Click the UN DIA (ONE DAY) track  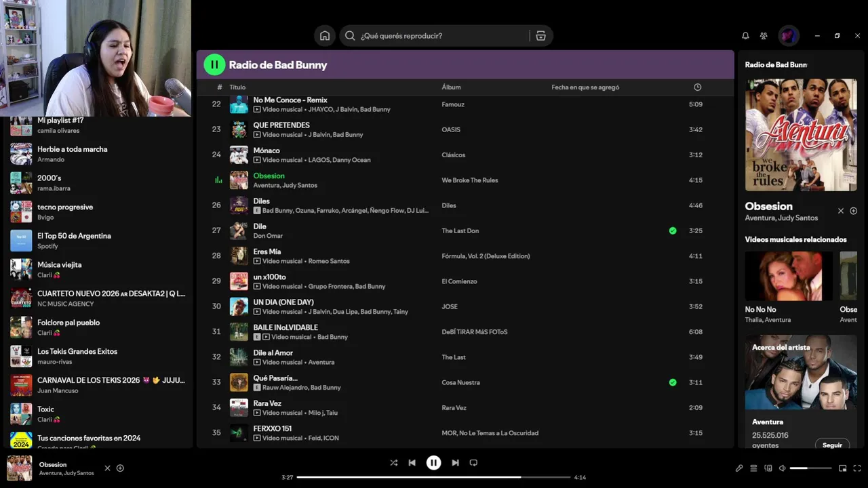(x=283, y=302)
